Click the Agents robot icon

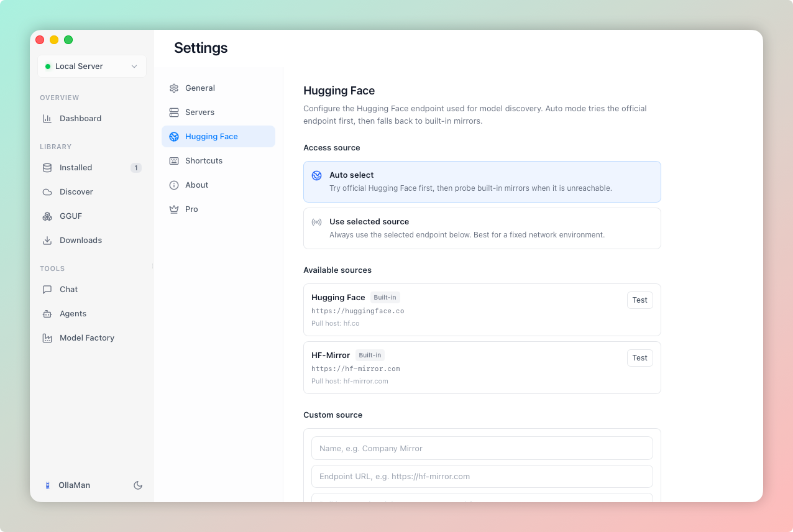[x=47, y=314]
